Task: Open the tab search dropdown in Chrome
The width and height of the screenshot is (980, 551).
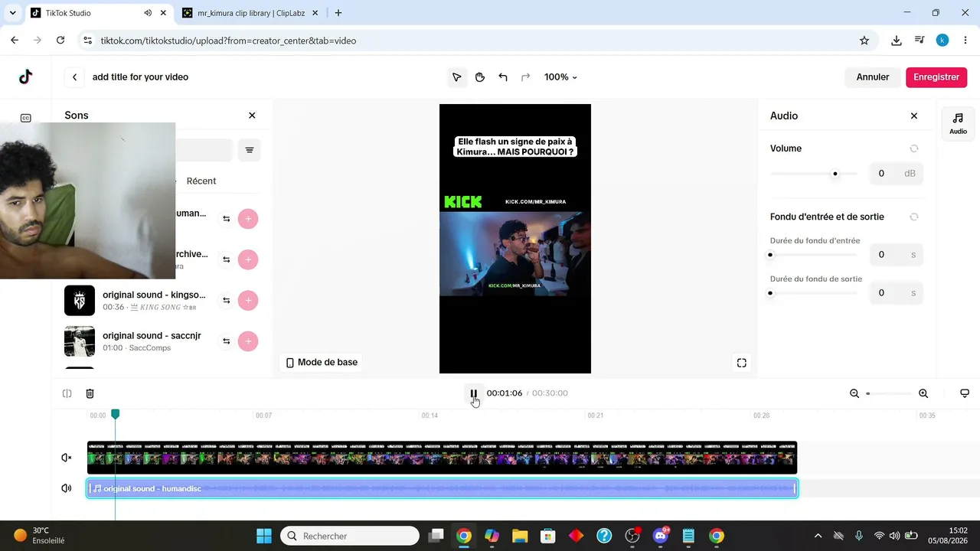Action: [12, 13]
